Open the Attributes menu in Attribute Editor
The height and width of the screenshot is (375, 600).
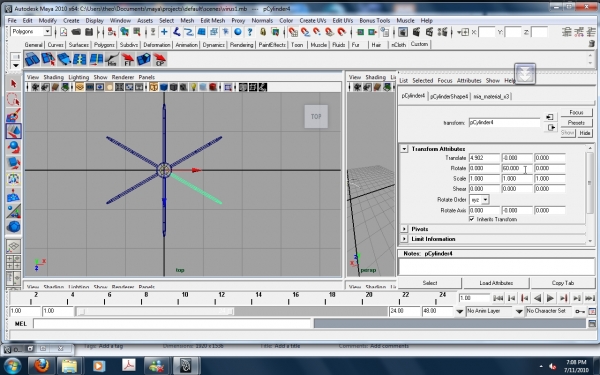click(469, 80)
